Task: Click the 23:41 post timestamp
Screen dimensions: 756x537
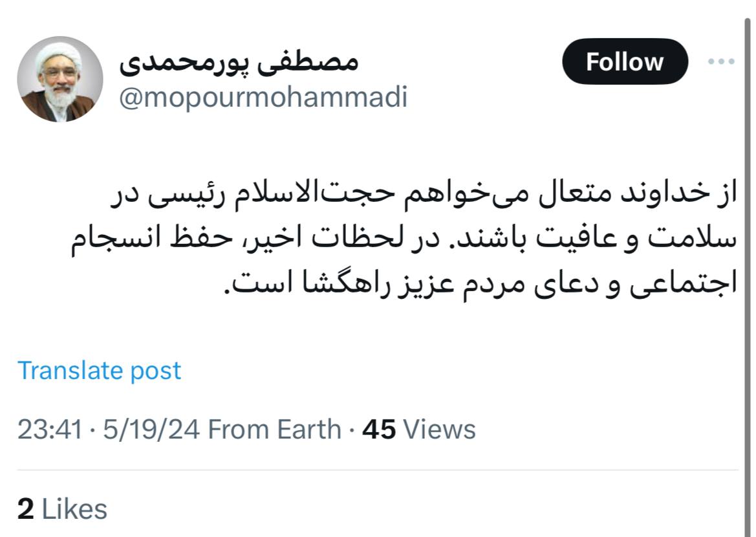Action: [49, 430]
